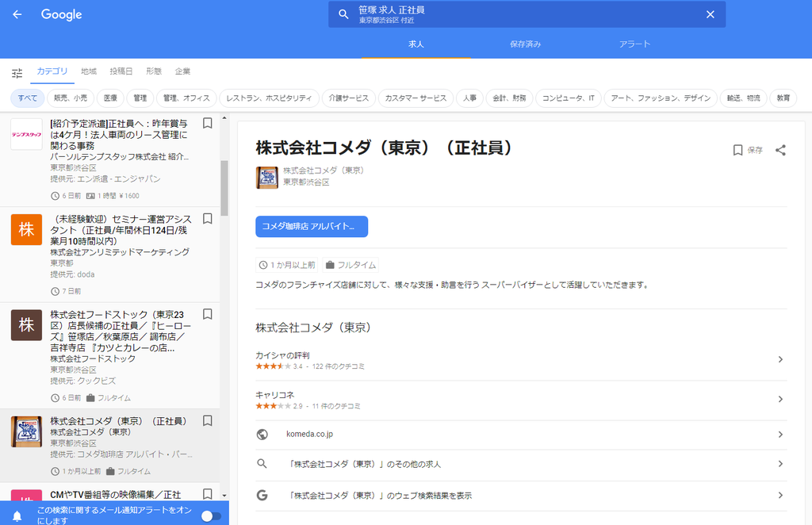
Task: Click the search icon beside その他の求人
Action: (262, 462)
